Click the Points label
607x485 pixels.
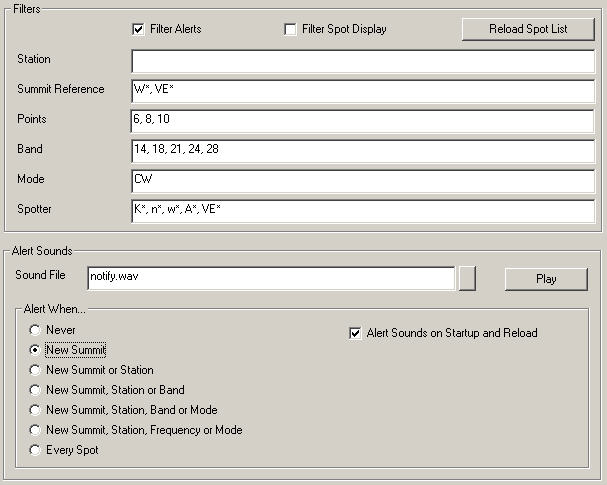(32, 119)
